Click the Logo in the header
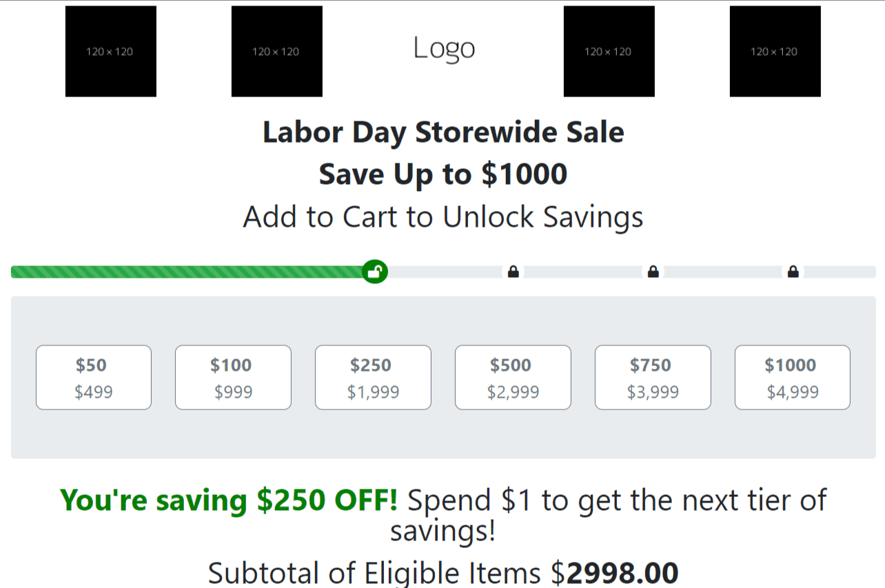The height and width of the screenshot is (588, 885). (444, 49)
